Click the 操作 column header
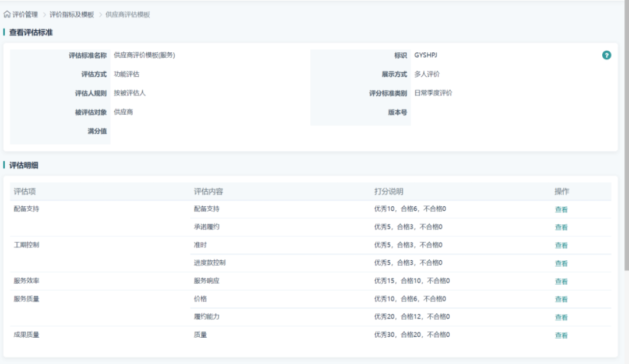 (x=561, y=192)
